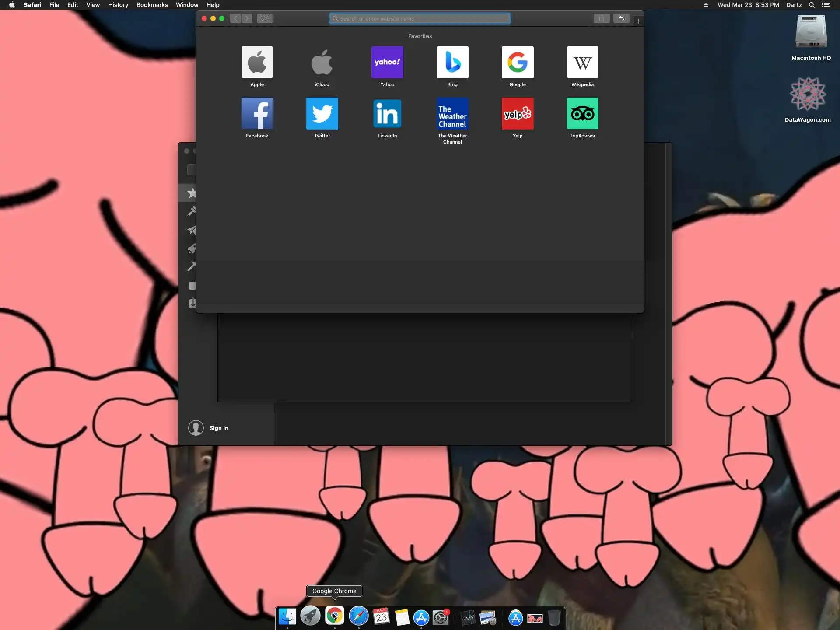Open the Bookmarks menu
Screen dimensions: 840x630
[152, 5]
